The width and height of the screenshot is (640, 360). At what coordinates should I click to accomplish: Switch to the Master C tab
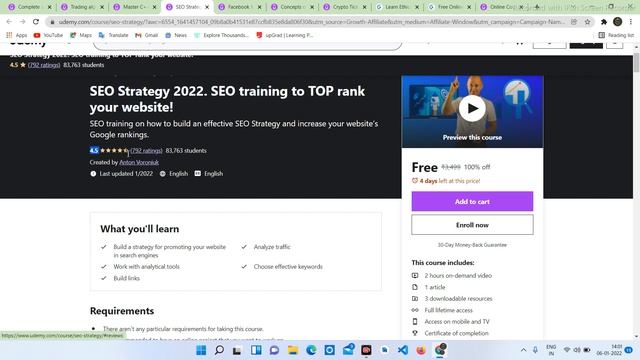click(x=134, y=7)
